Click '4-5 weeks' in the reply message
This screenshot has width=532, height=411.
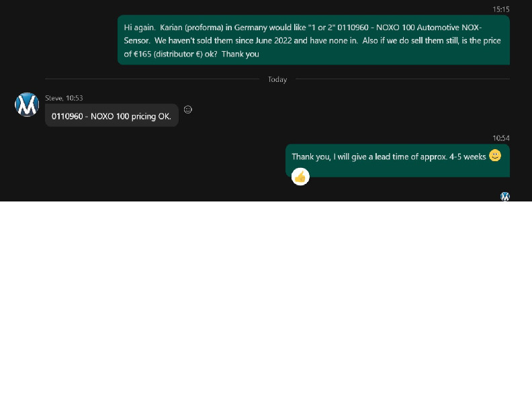tap(468, 156)
